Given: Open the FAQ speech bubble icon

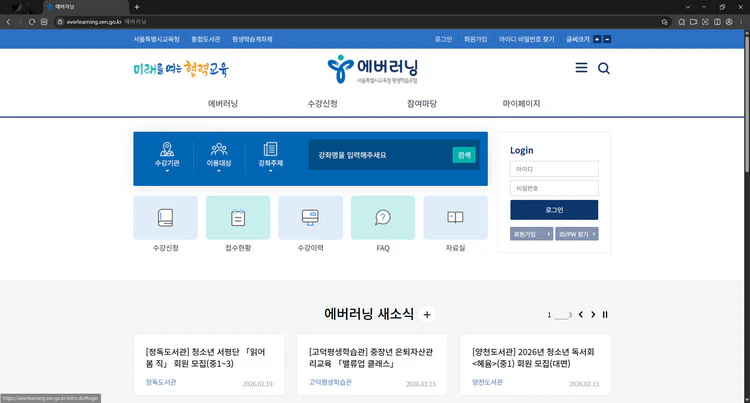Looking at the screenshot, I should tap(383, 217).
